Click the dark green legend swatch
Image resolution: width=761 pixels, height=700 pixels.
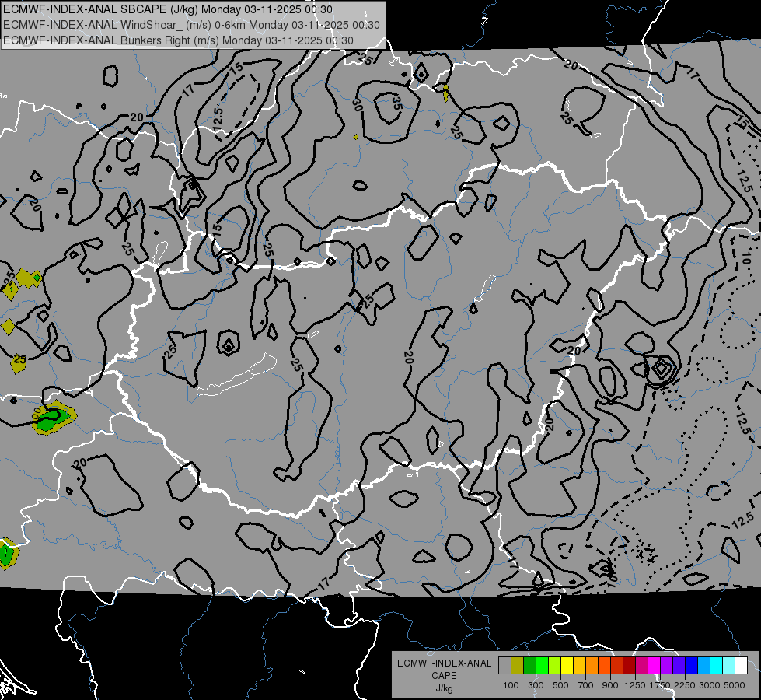(x=529, y=666)
